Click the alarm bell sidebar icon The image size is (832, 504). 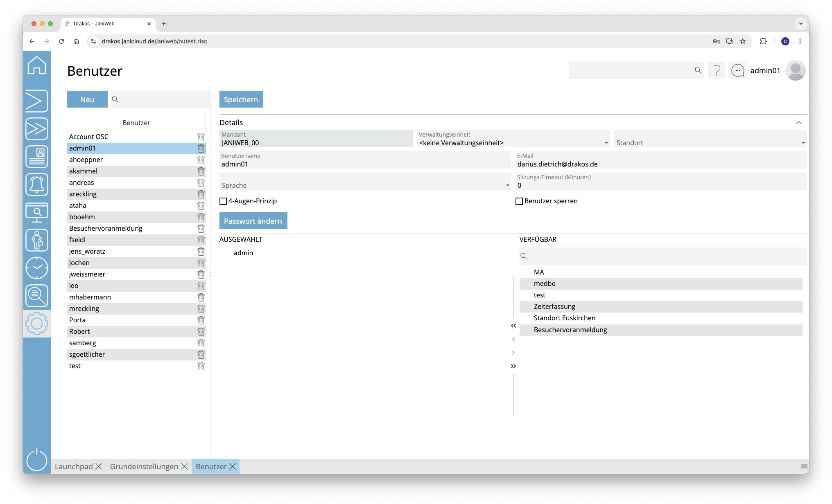37,184
